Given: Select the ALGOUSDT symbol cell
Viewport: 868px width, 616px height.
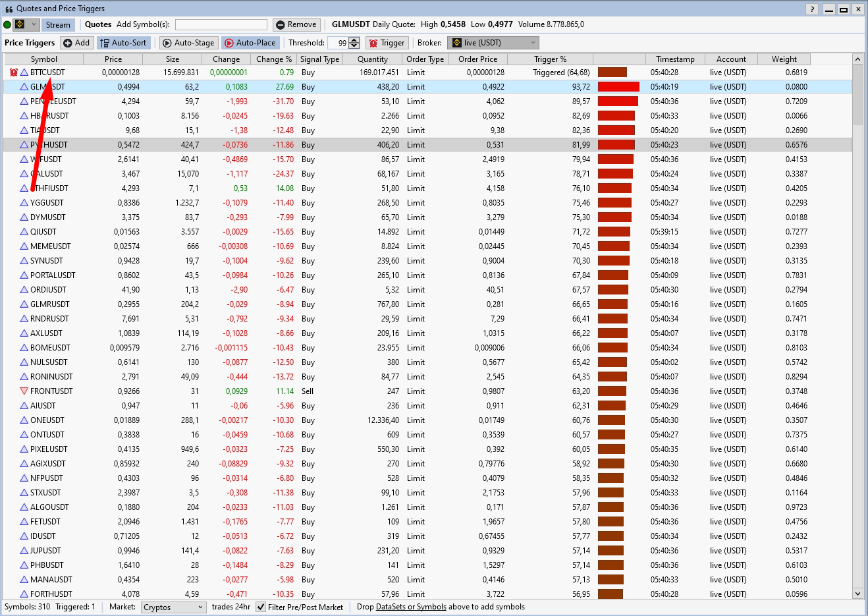Looking at the screenshot, I should point(49,507).
